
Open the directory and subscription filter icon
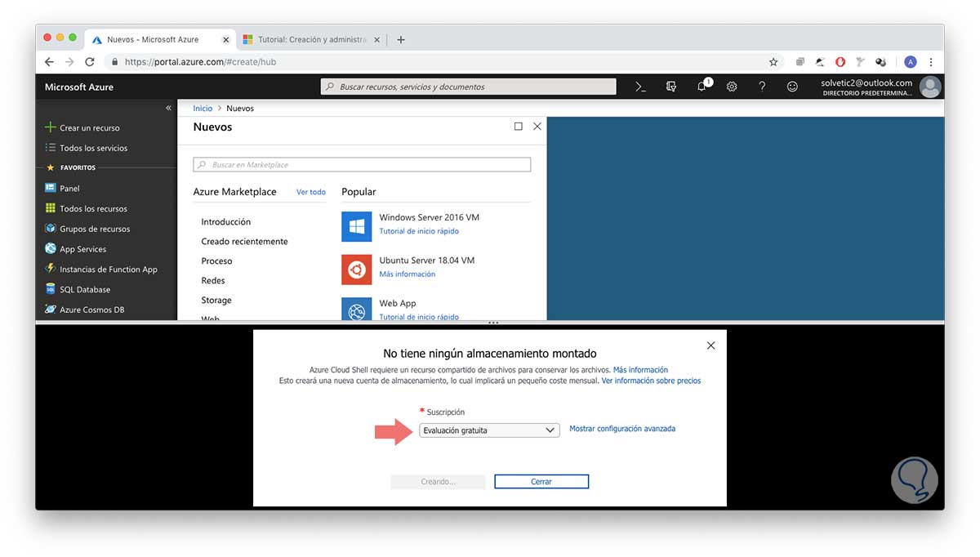click(x=671, y=87)
